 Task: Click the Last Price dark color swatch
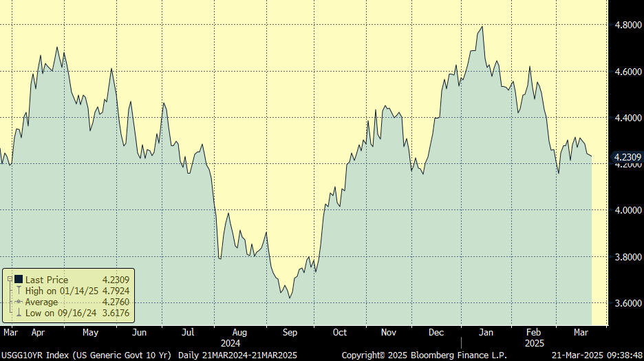(x=18, y=280)
